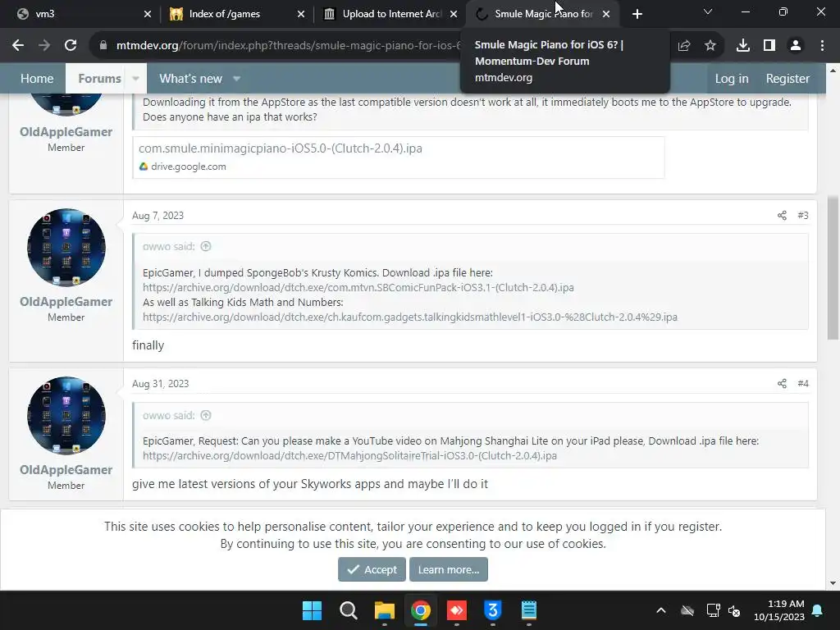Open a new tab with the plus button

pos(637,14)
